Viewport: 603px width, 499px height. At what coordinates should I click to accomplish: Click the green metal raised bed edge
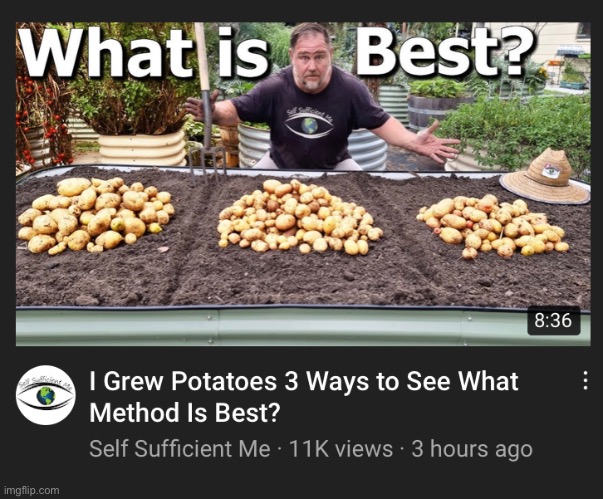tap(303, 327)
